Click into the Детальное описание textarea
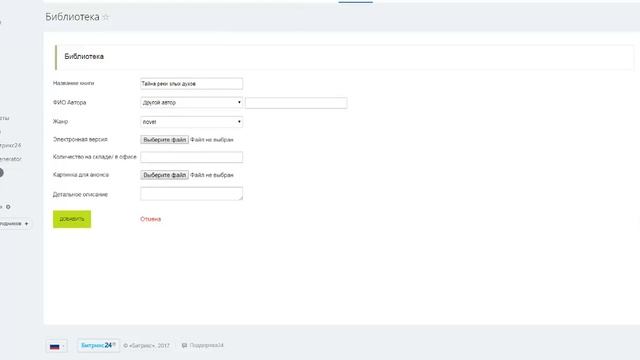640x360 pixels. 191,193
